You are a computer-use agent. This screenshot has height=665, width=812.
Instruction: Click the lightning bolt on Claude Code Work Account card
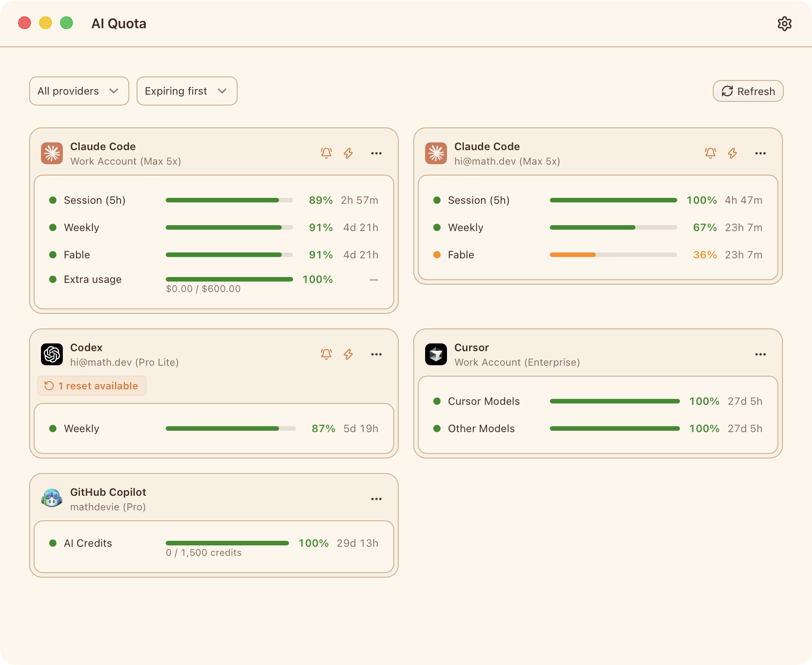[x=348, y=153]
